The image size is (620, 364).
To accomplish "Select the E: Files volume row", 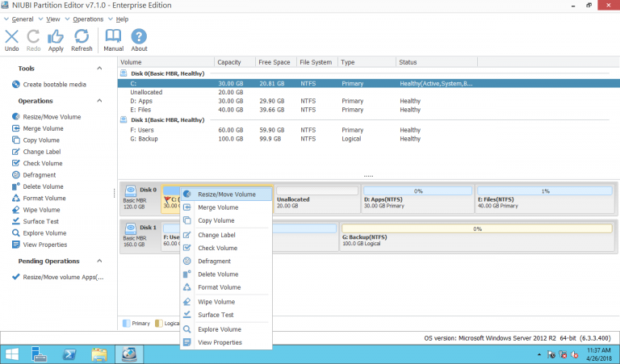I will 368,110.
